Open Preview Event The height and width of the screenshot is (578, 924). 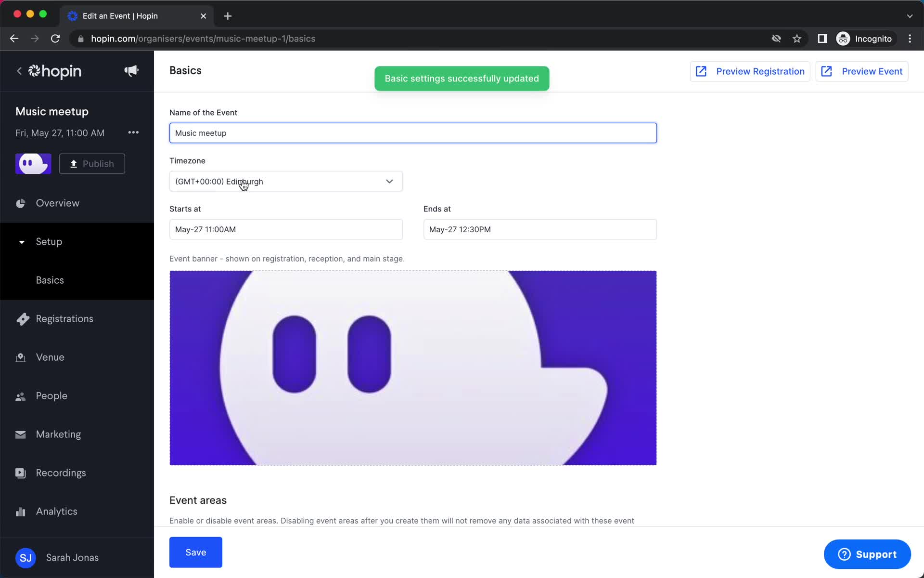[862, 71]
